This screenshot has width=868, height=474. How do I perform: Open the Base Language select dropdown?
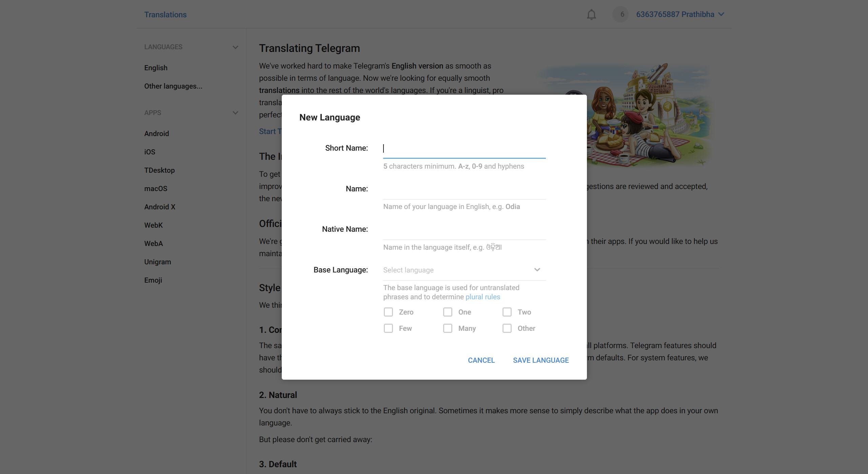(x=464, y=270)
